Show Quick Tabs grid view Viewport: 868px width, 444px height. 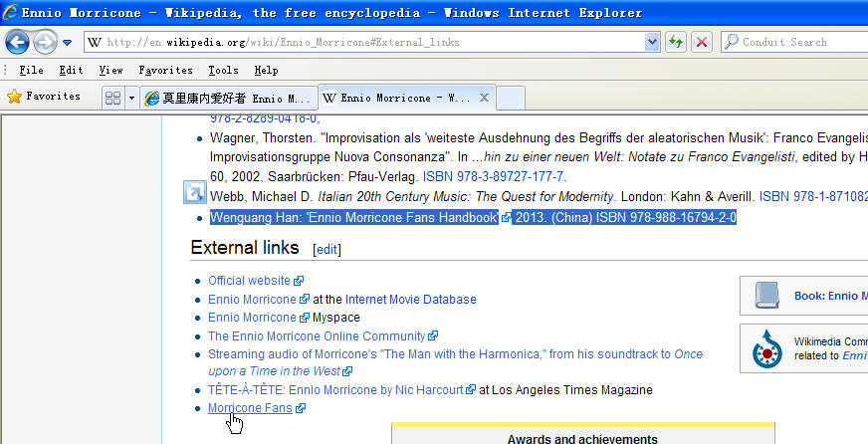[112, 99]
